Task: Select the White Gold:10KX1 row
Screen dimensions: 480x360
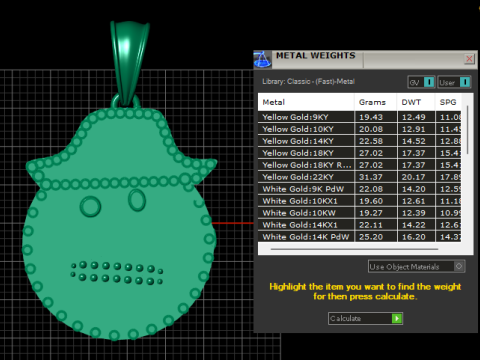Action: [360, 201]
